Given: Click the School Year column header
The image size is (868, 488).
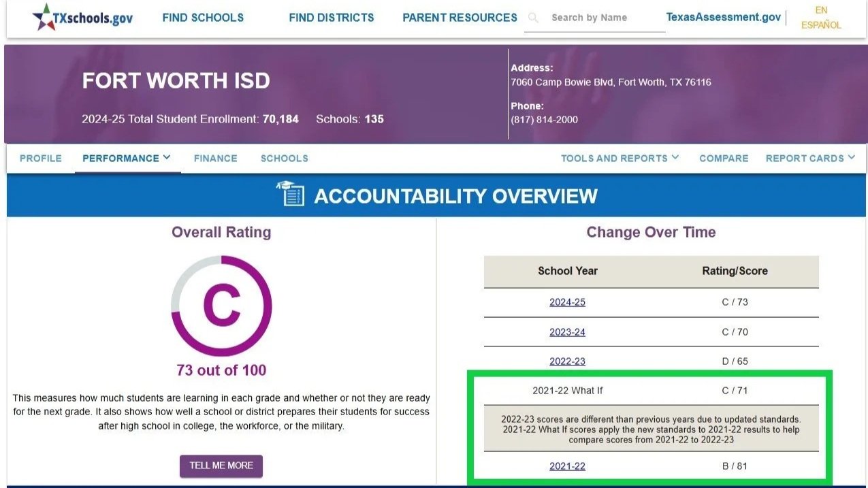Looking at the screenshot, I should 568,271.
